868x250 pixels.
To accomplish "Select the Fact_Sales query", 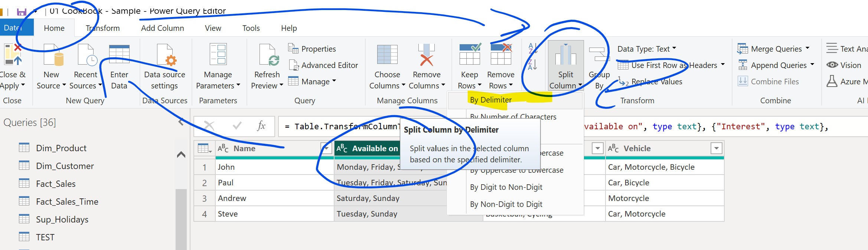I will point(56,184).
